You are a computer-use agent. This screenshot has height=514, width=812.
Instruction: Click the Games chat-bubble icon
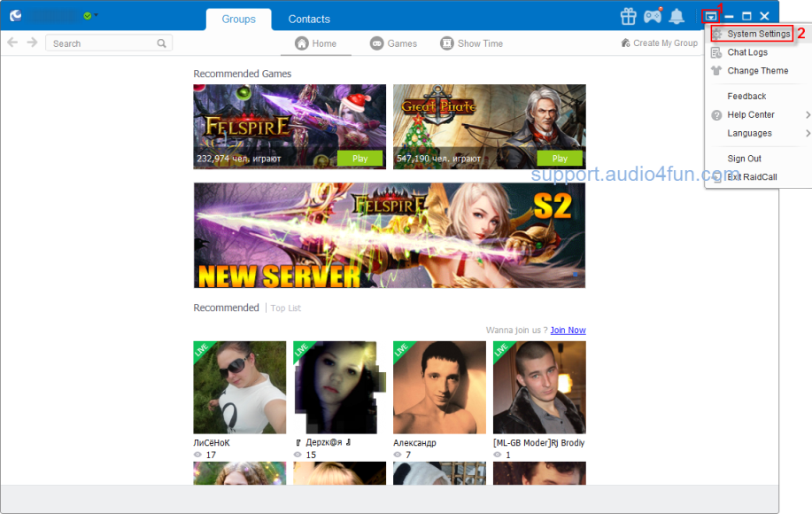376,43
